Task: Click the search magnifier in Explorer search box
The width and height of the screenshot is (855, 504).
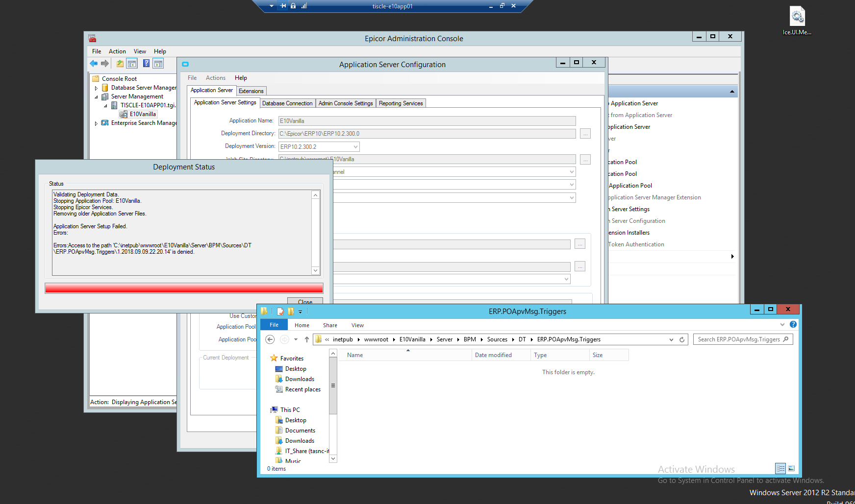Action: [x=786, y=339]
